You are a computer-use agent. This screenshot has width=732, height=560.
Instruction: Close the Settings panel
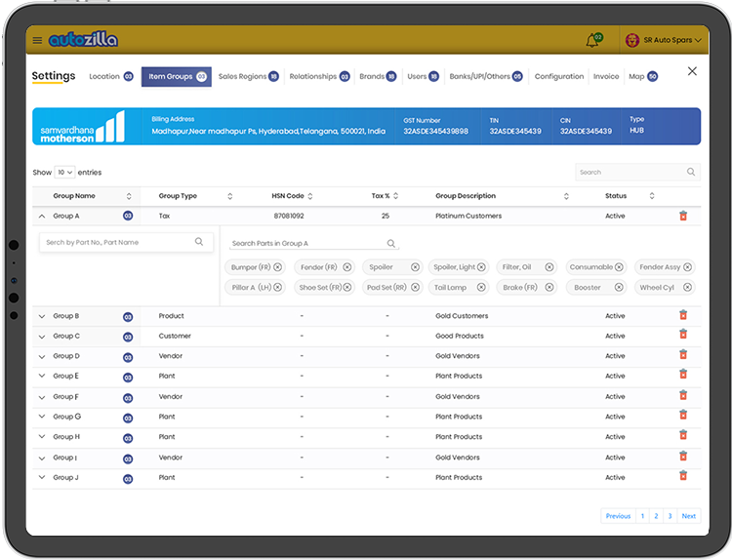pyautogui.click(x=692, y=71)
